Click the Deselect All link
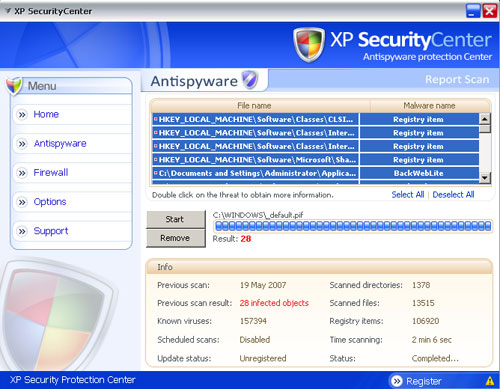This screenshot has width=500, height=389. pyautogui.click(x=453, y=195)
